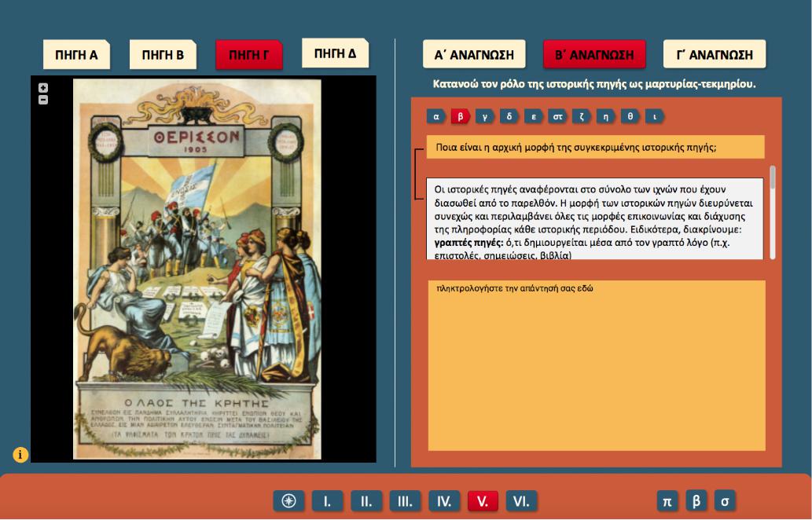Switch to Α΄ ΑΝΑΓΝΩΣΗ

pos(474,54)
